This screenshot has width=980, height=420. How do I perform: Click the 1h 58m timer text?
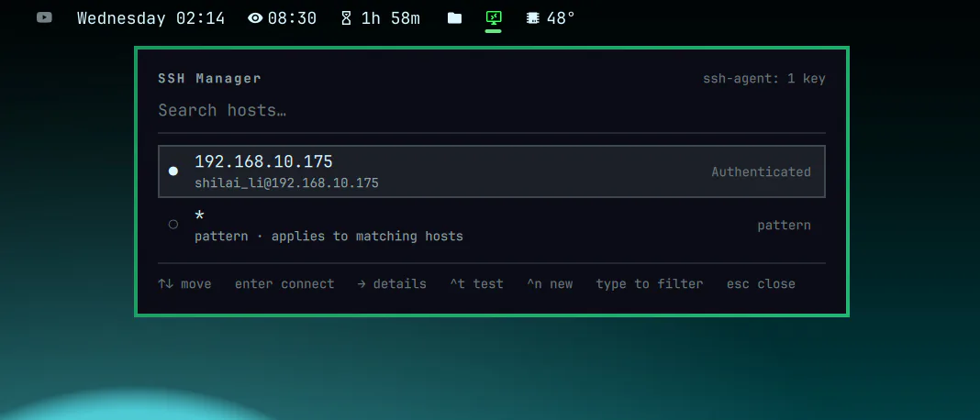coord(391,18)
